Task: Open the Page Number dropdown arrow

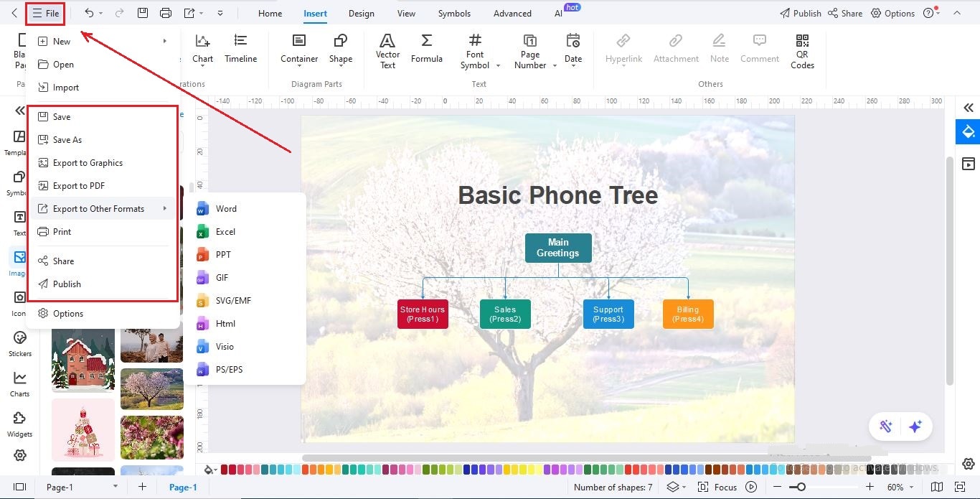Action: point(555,65)
